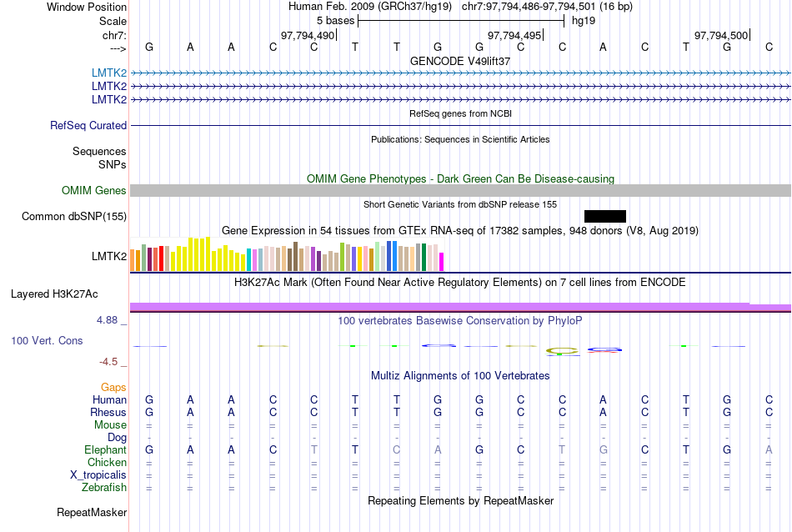Select the X_tropicalis alignment row label

coord(98,475)
